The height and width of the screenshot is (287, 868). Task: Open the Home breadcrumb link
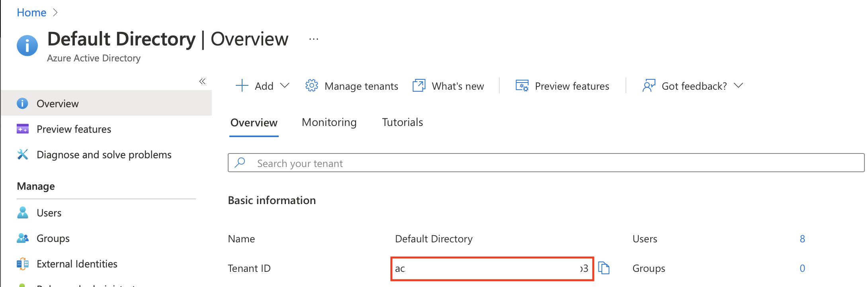(31, 13)
